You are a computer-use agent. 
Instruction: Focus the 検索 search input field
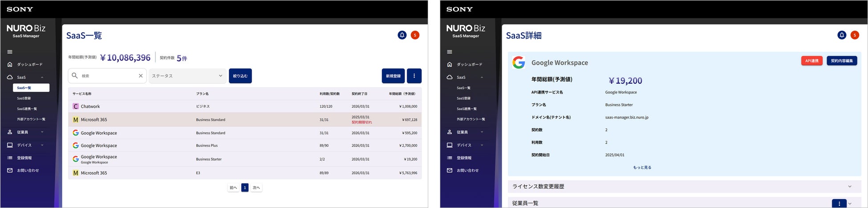[x=108, y=76]
